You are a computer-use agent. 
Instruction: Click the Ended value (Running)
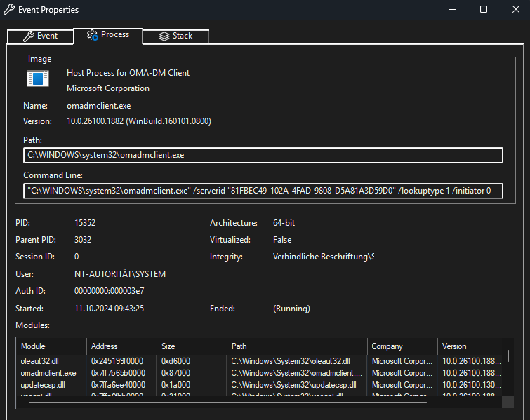(x=291, y=309)
